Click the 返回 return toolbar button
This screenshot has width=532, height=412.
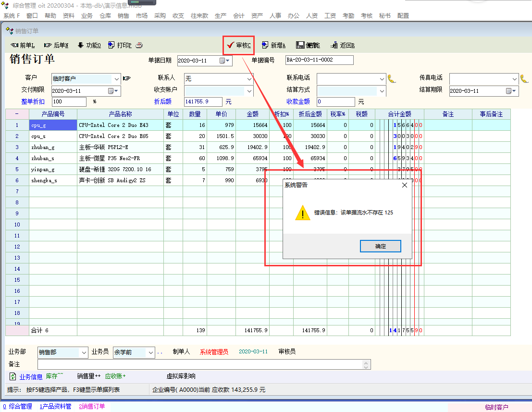343,45
